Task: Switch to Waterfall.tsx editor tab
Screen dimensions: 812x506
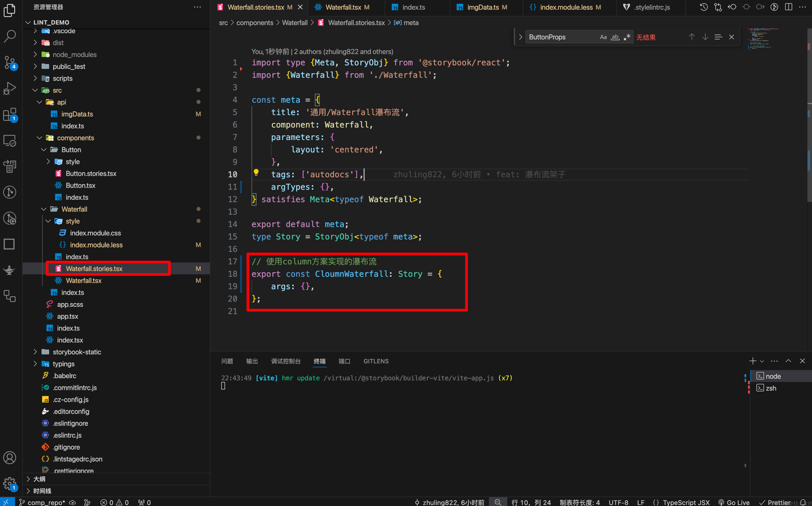Action: point(342,7)
